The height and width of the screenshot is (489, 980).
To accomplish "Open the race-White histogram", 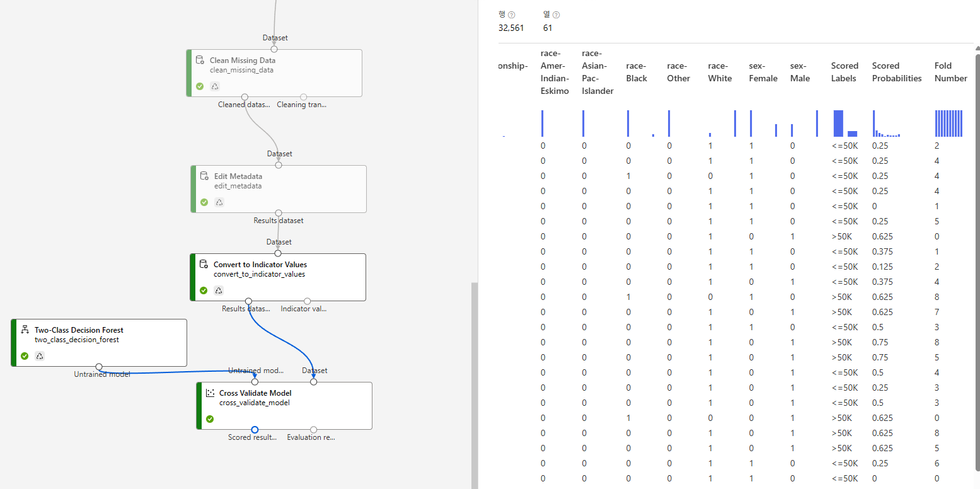I will (722, 124).
